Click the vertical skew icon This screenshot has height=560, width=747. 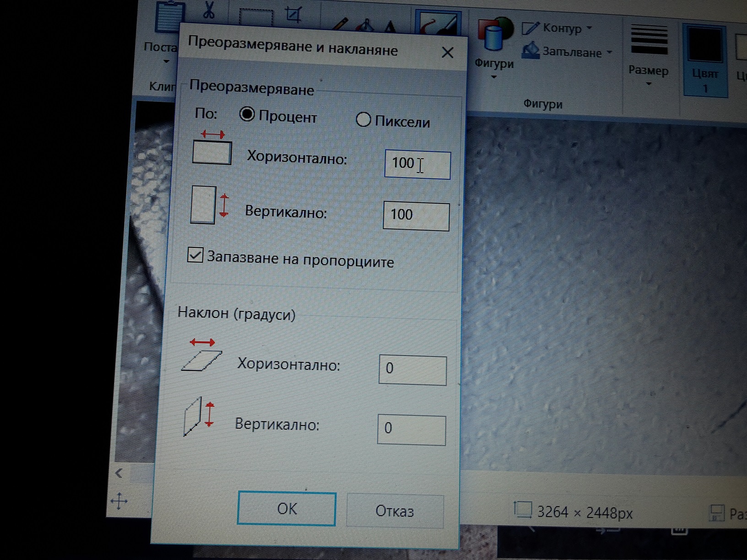click(199, 417)
